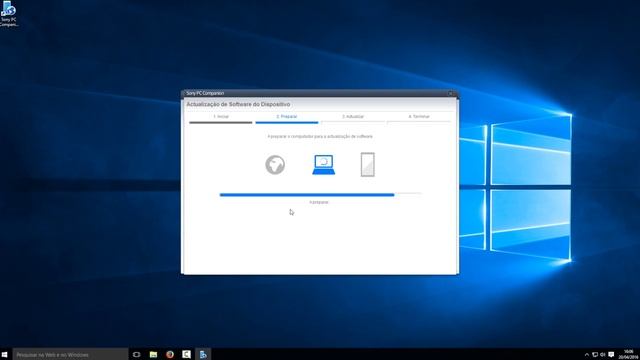Viewport: 640px width, 360px height.
Task: Select the '2. Preparar' step tab
Action: 287,117
